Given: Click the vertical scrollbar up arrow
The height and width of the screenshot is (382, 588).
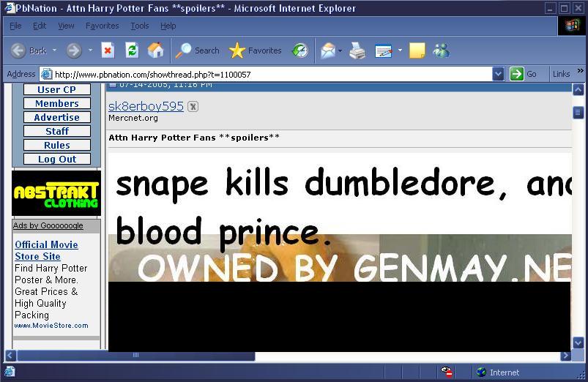Looking at the screenshot, I should click(x=578, y=90).
